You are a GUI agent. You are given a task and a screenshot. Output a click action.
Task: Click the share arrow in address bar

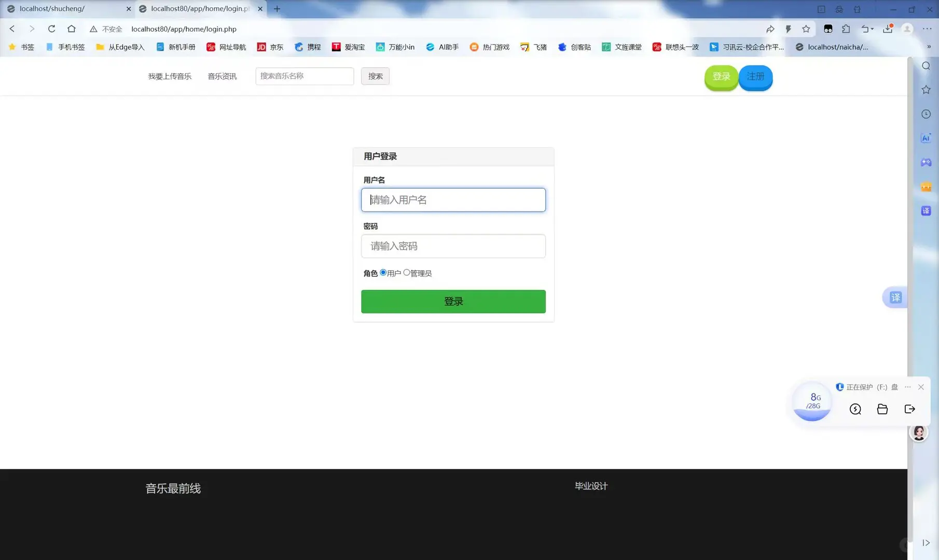[770, 29]
